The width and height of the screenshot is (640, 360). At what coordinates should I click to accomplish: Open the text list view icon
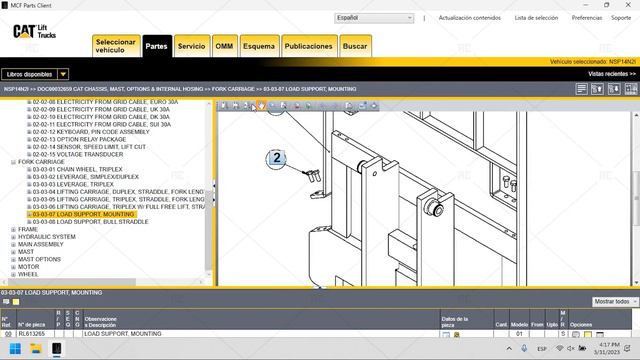tap(582, 89)
